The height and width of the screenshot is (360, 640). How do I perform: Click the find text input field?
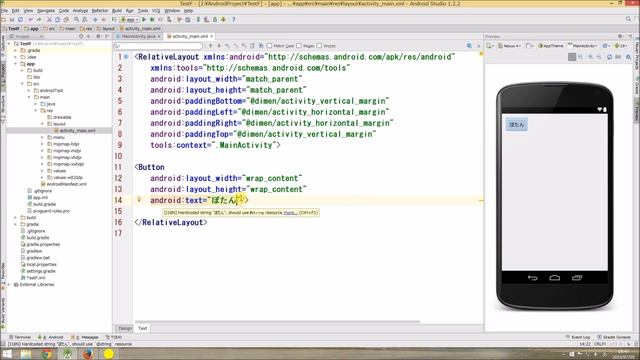pos(158,46)
